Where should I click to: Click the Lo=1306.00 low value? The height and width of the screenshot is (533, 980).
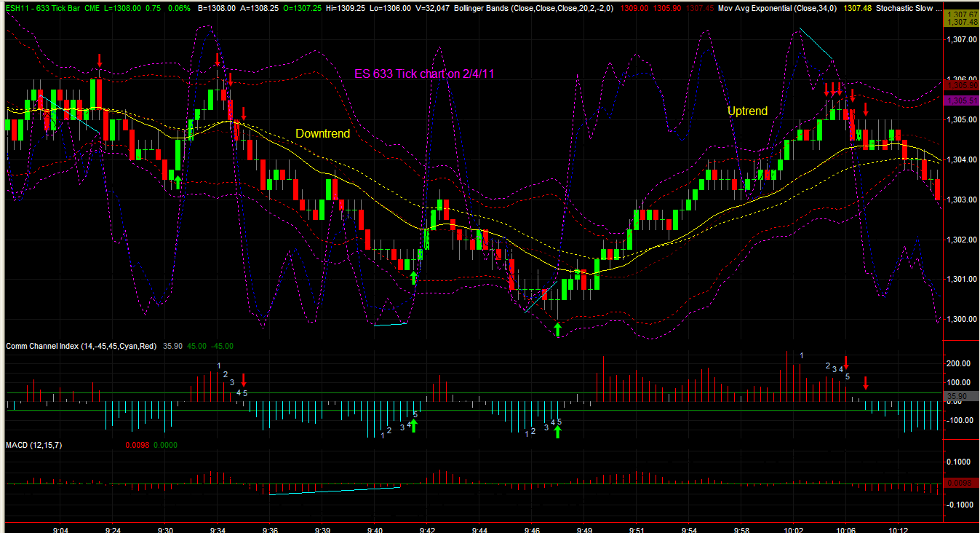point(391,8)
